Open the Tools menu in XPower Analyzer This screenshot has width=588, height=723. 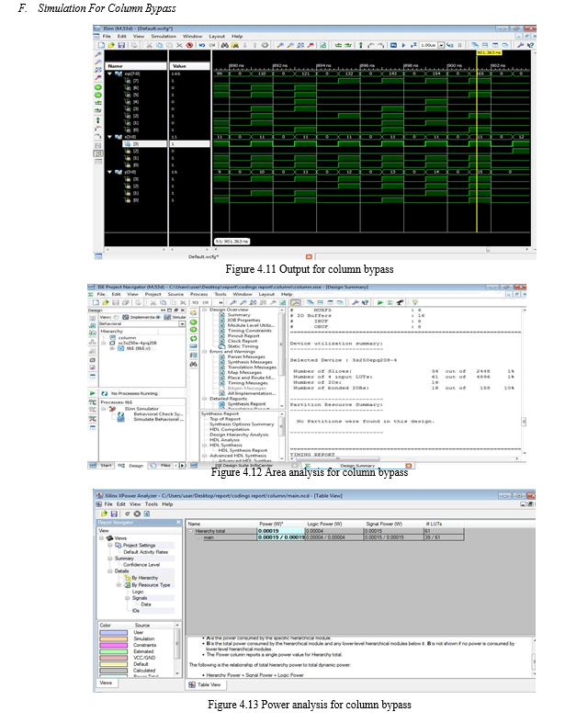click(152, 504)
